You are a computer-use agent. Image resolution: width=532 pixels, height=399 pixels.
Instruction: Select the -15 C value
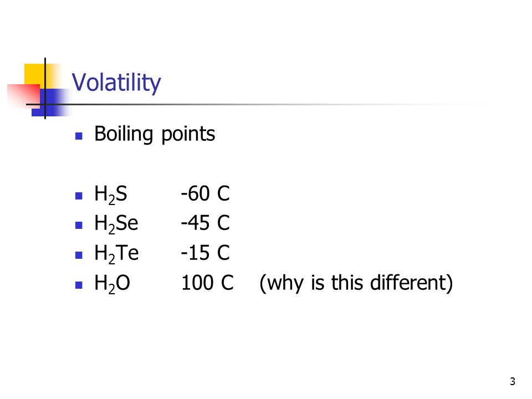205,253
